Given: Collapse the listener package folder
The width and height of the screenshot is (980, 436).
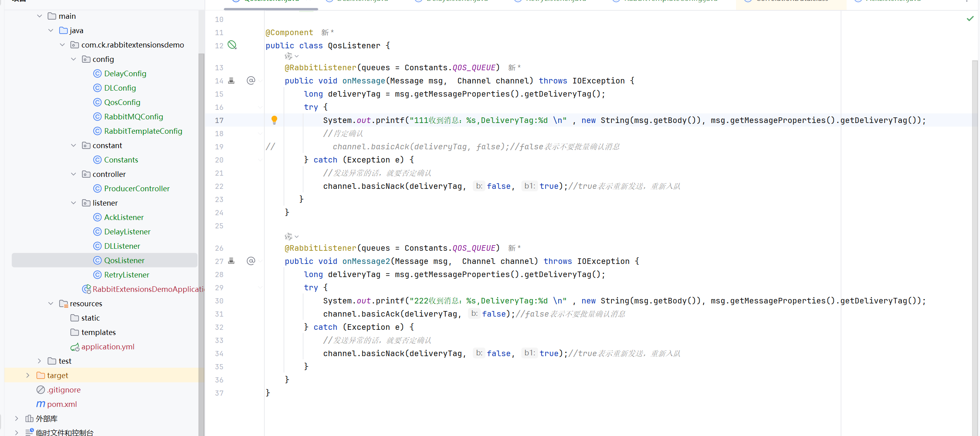Looking at the screenshot, I should pos(73,203).
